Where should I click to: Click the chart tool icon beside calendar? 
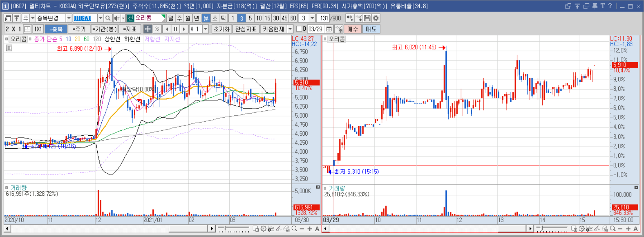pos(339,29)
